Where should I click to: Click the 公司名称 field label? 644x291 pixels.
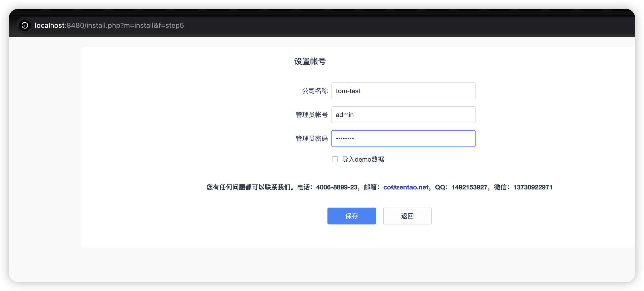tap(315, 91)
